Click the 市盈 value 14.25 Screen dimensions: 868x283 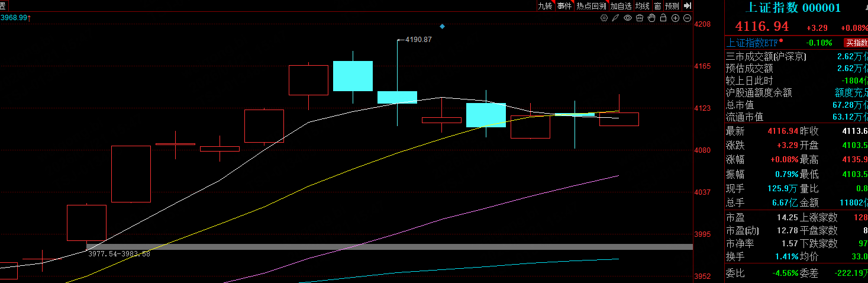788,217
